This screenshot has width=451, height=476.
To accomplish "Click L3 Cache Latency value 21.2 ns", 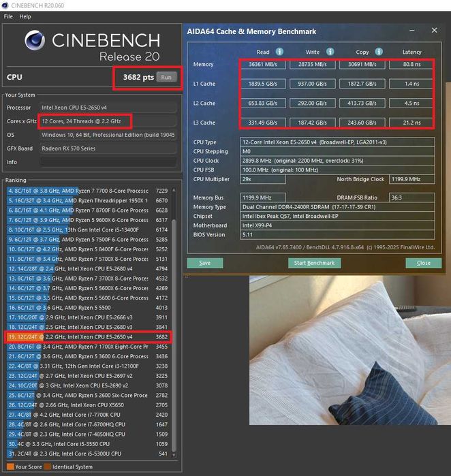I will (411, 123).
